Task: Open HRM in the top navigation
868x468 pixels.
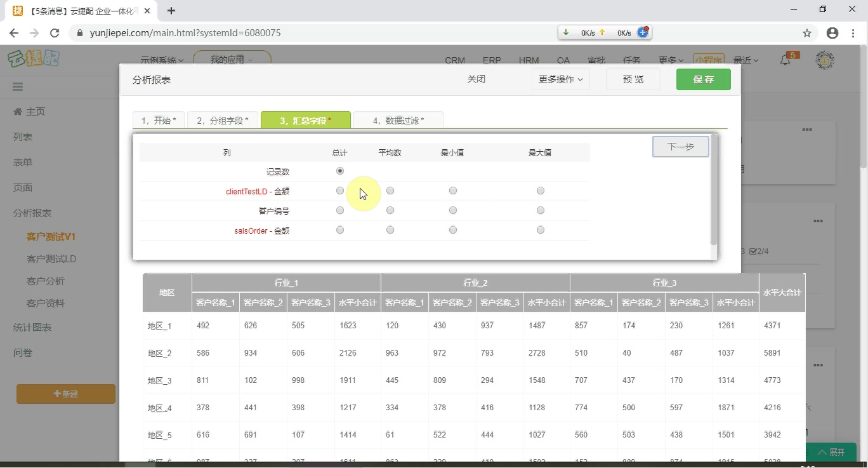Action: [x=529, y=60]
